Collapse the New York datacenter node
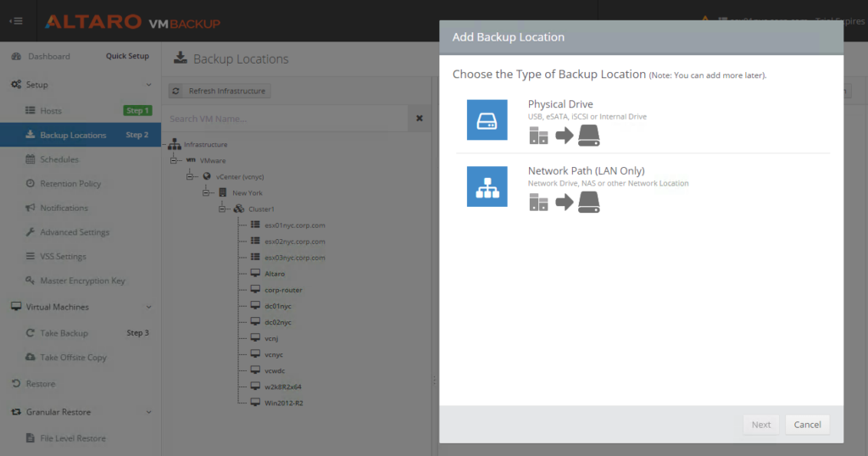 click(x=205, y=192)
